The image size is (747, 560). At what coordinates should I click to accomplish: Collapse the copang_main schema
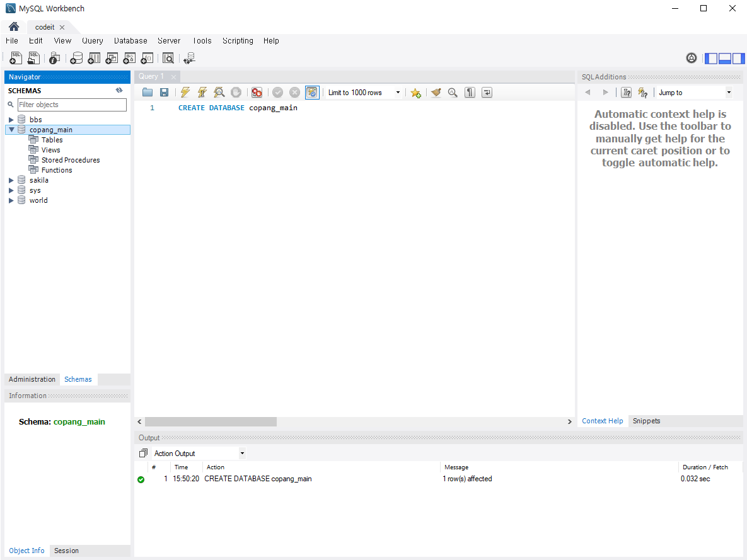[11, 130]
